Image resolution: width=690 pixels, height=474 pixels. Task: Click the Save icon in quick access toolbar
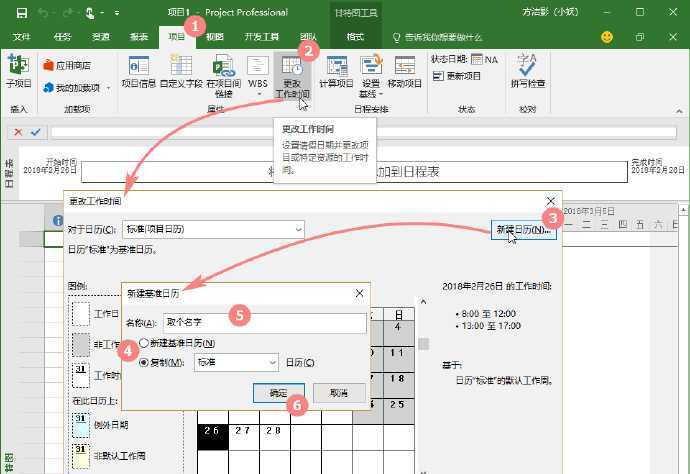pyautogui.click(x=22, y=13)
